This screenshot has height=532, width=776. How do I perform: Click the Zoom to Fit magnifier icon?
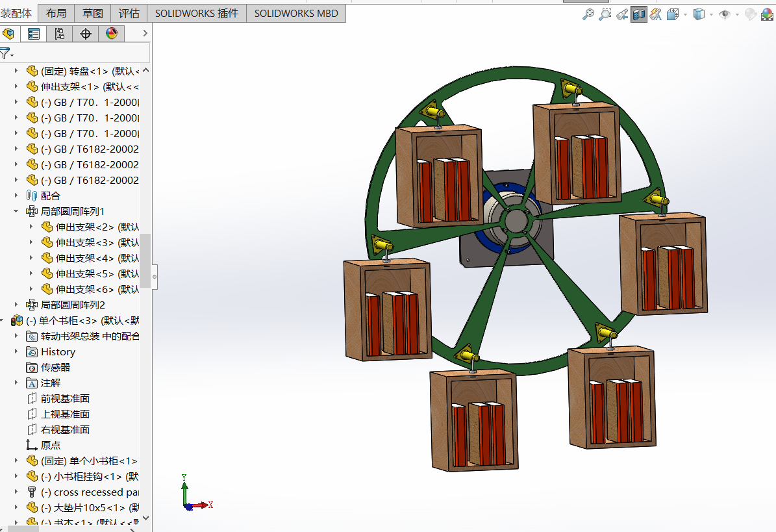(x=588, y=14)
